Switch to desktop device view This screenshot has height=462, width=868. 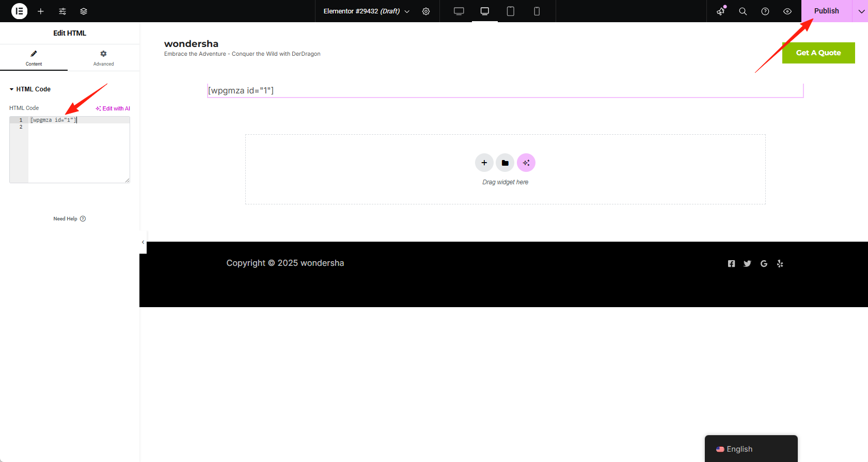[459, 11]
